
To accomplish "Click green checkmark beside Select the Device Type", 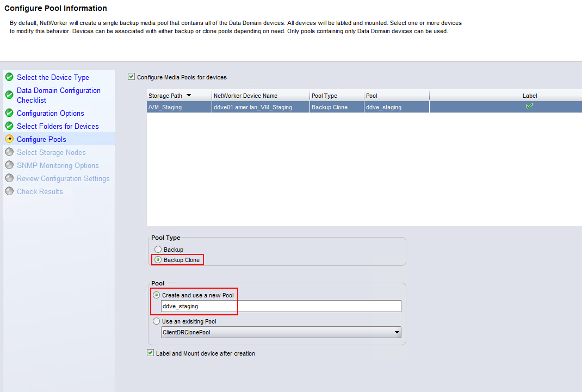I will point(9,77).
